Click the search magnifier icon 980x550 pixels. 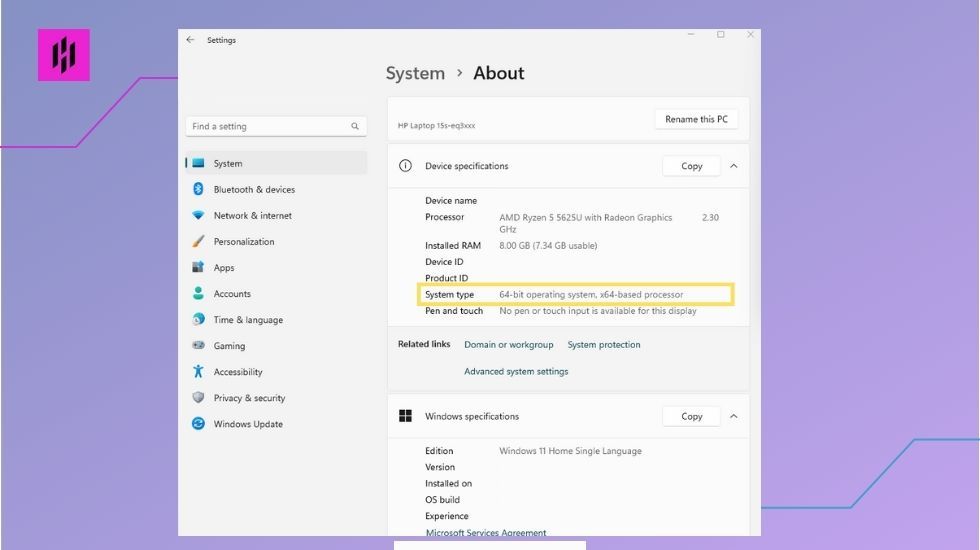pos(355,126)
